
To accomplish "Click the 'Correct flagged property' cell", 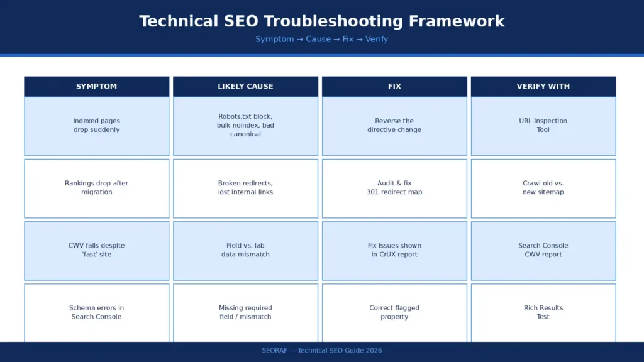I will pos(394,313).
